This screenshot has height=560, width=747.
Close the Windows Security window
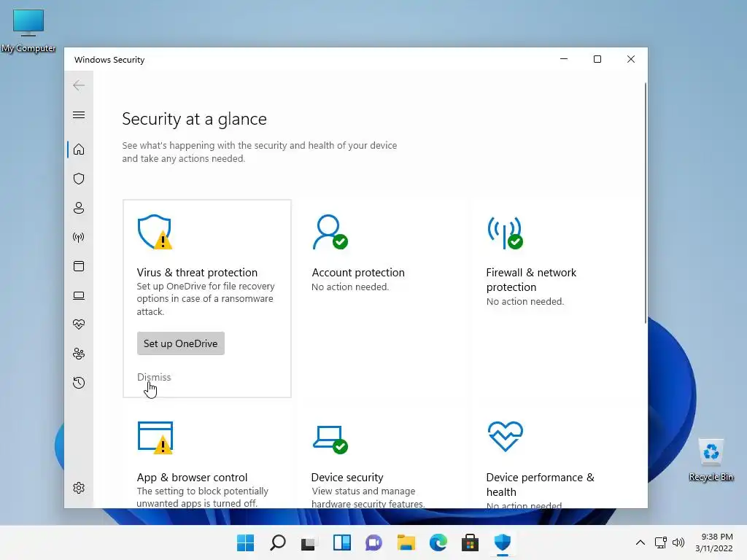tap(631, 59)
